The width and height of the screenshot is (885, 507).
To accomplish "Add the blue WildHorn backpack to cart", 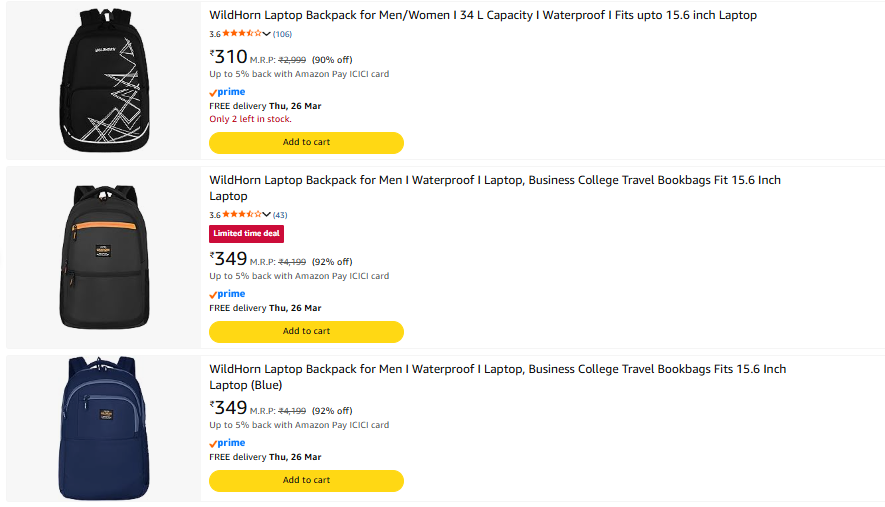I will coord(306,480).
